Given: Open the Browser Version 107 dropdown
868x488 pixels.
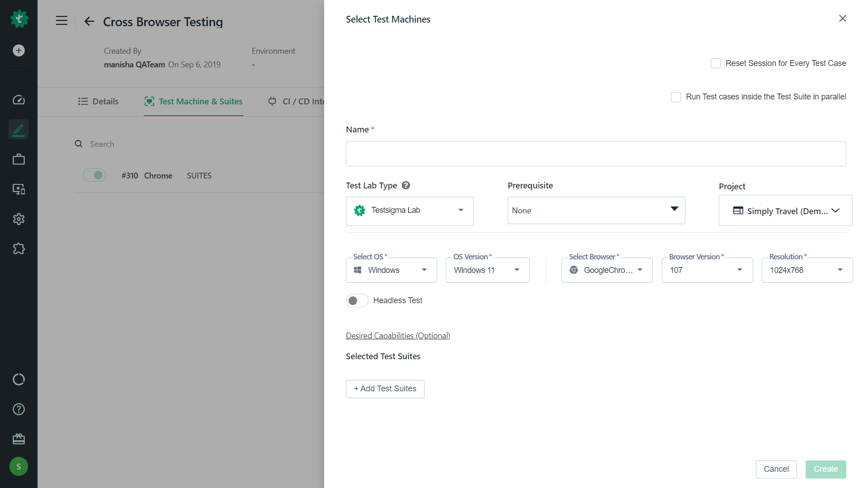Looking at the screenshot, I should tap(708, 270).
